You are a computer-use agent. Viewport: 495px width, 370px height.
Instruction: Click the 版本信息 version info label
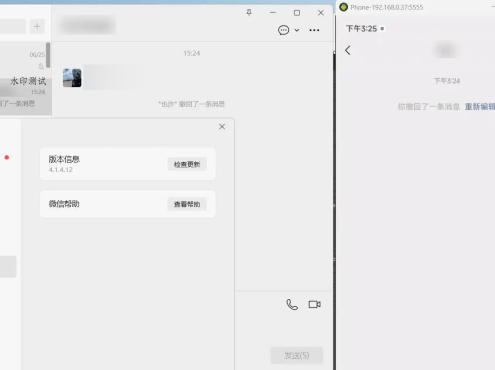click(x=64, y=159)
